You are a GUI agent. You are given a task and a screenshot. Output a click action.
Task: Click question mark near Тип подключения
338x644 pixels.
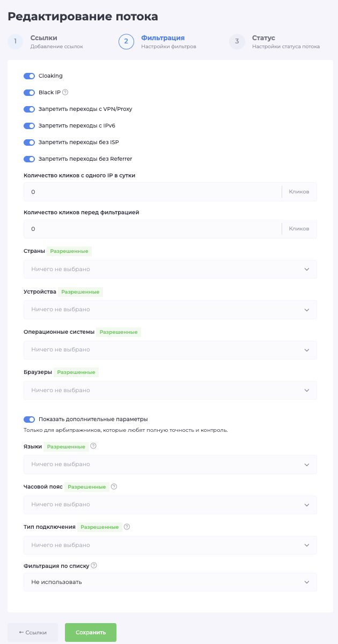(127, 527)
